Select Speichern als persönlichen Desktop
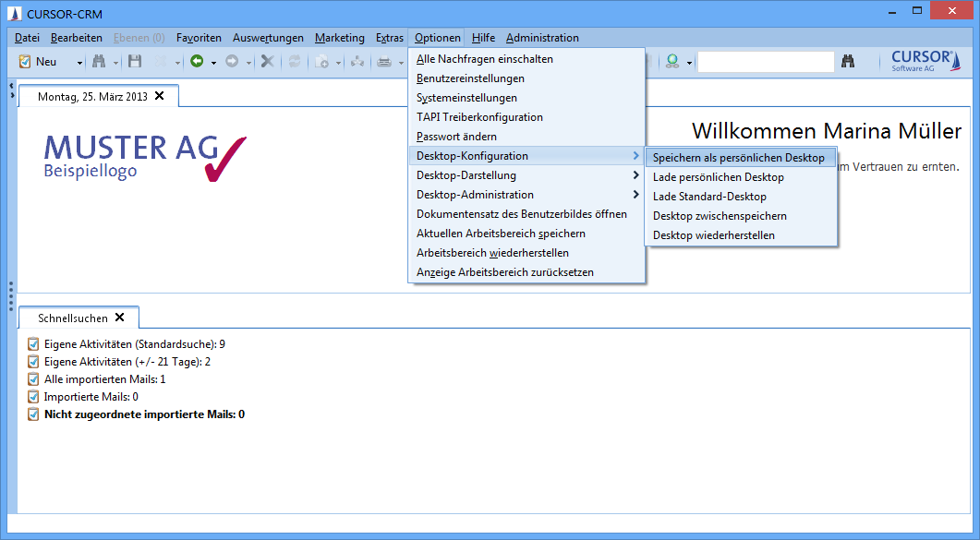The width and height of the screenshot is (980, 540). (x=739, y=158)
